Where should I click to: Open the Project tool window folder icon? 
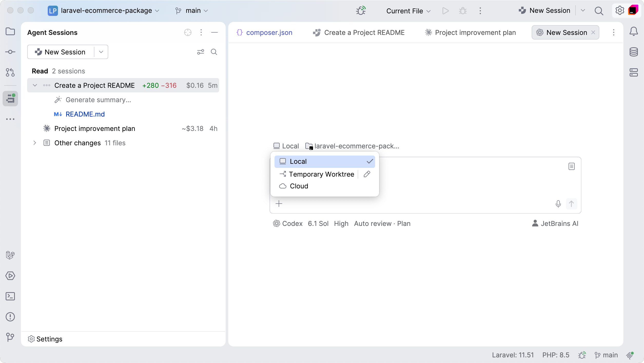point(10,32)
